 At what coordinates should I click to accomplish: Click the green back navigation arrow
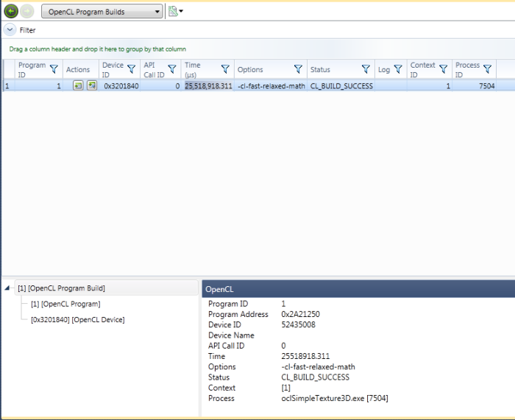tap(11, 12)
